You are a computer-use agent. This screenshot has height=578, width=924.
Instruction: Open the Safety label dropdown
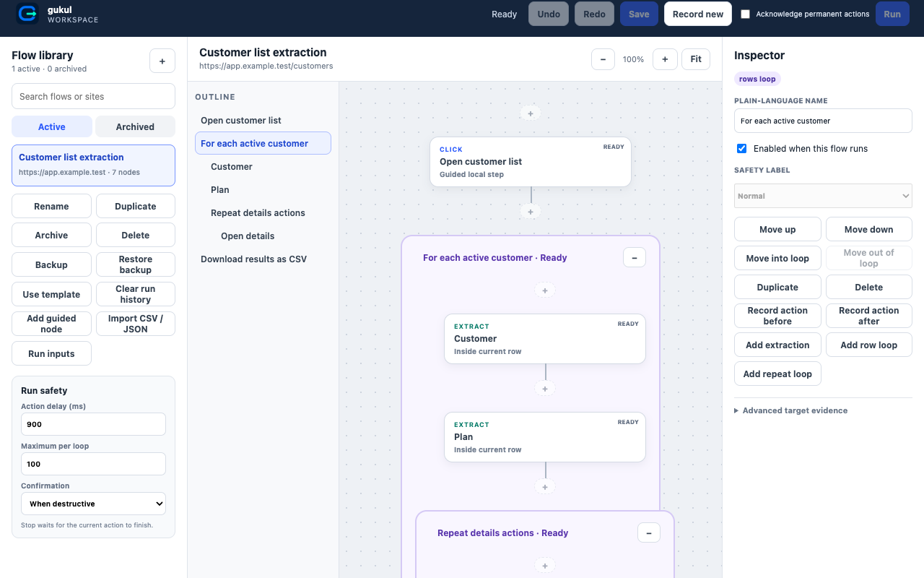click(x=823, y=196)
